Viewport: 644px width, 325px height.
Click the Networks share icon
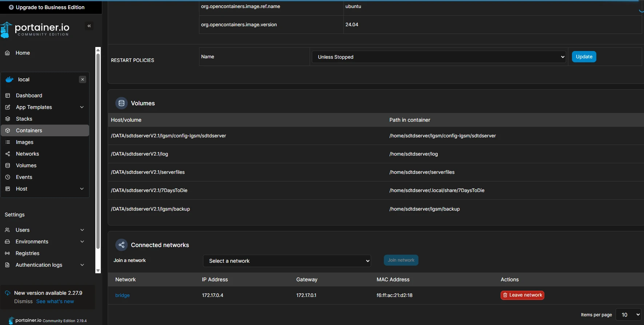pos(8,154)
